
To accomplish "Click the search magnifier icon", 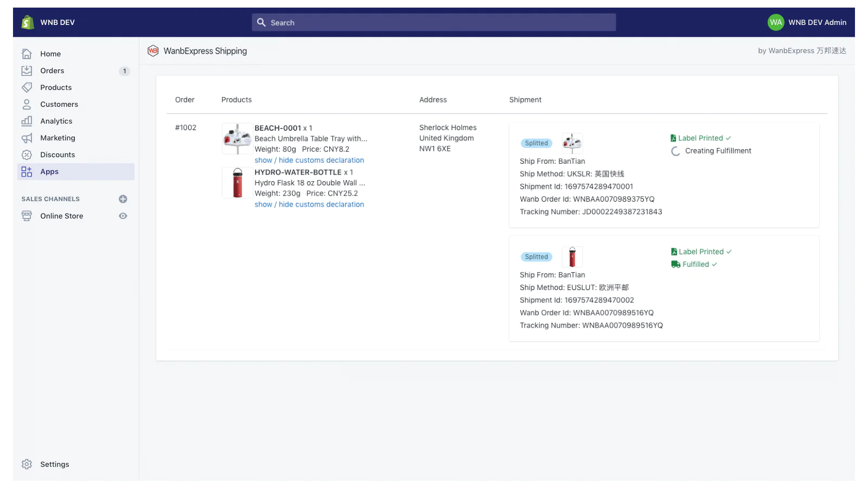I will [261, 22].
